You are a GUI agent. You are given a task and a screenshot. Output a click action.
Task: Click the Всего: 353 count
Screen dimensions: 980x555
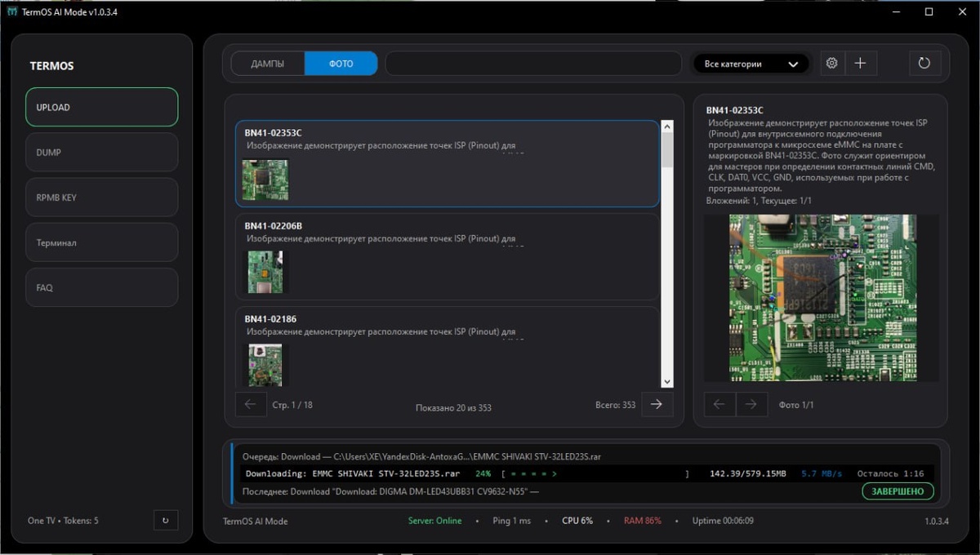click(616, 405)
